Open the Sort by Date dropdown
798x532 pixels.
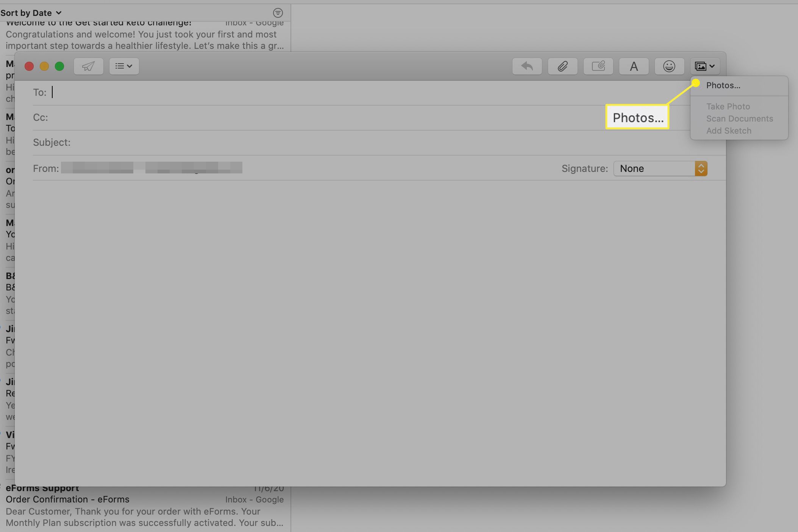point(31,13)
